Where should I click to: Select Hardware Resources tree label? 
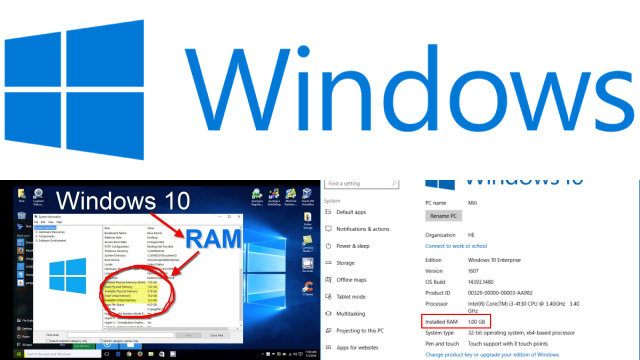pyautogui.click(x=52, y=232)
